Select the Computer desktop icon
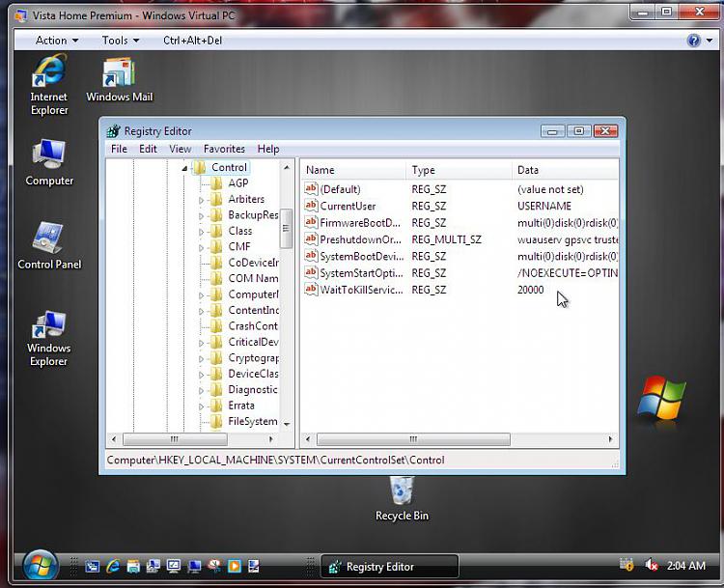The height and width of the screenshot is (588, 724). coord(49,162)
